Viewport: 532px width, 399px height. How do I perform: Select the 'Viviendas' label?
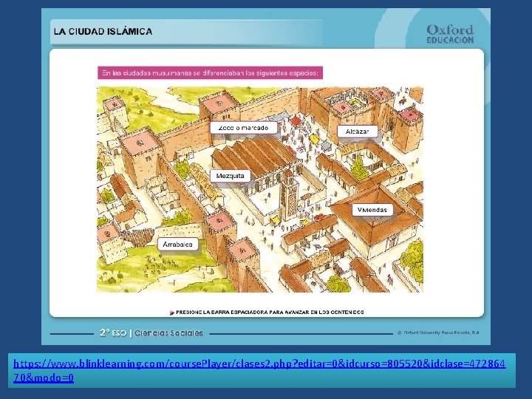point(372,210)
